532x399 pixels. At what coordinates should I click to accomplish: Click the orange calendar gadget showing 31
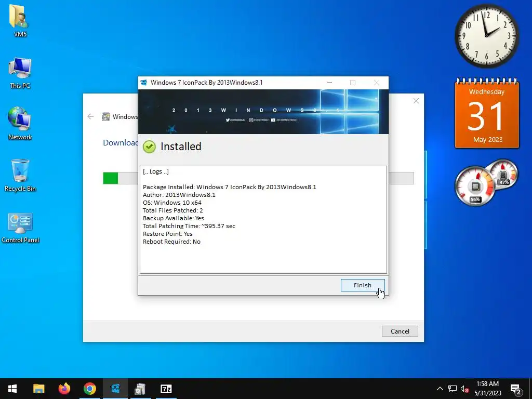pos(487,113)
